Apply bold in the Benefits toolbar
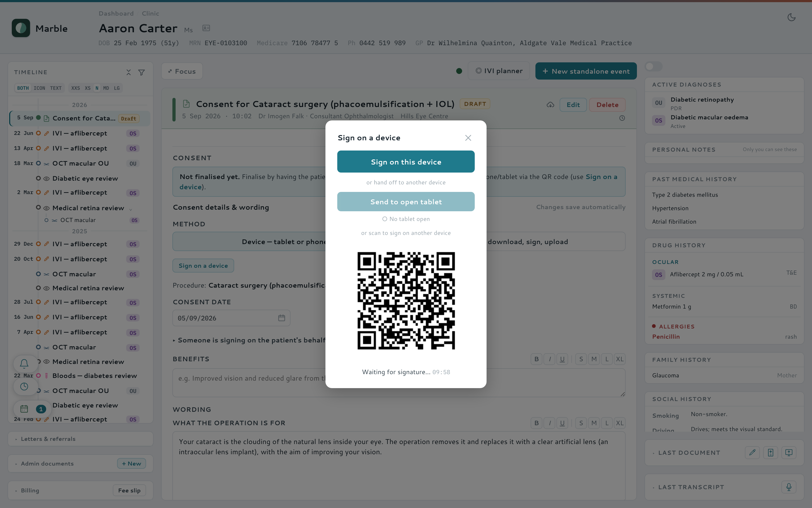 [x=536, y=359]
